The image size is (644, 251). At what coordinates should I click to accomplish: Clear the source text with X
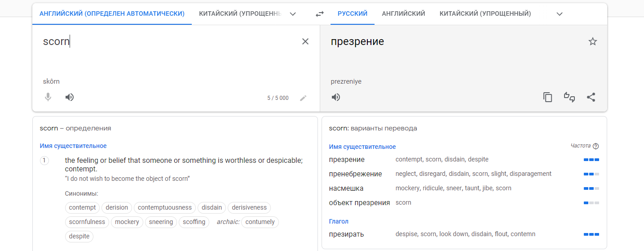click(x=305, y=41)
